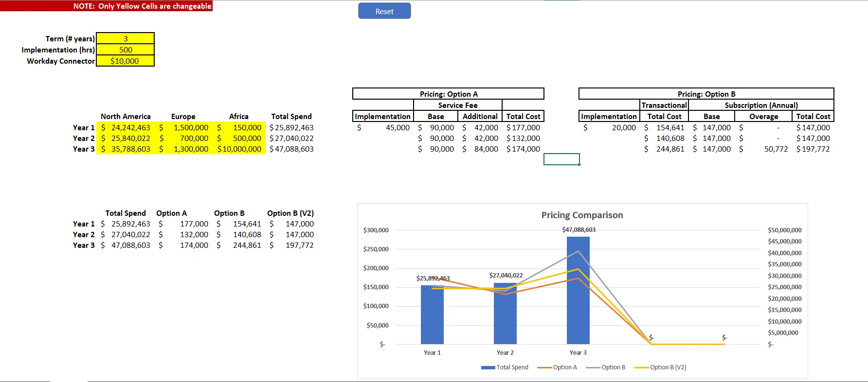Click the gray Option B legend entry

pos(606,367)
